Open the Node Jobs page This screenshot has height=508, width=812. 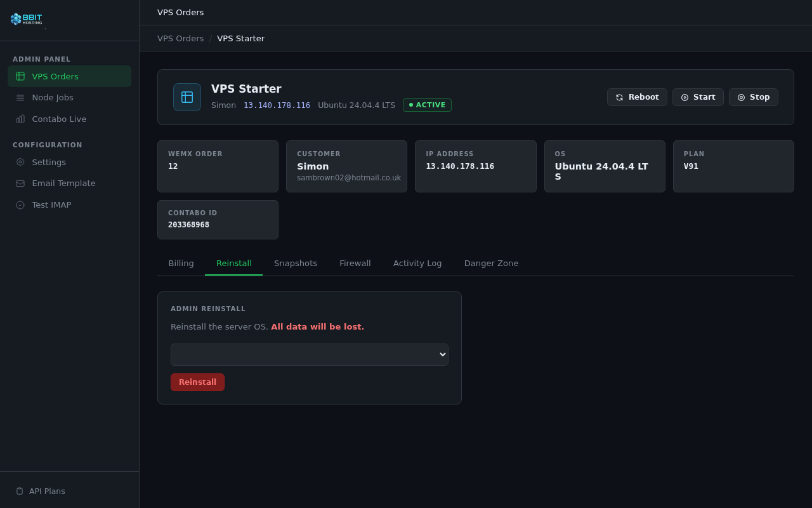point(69,98)
